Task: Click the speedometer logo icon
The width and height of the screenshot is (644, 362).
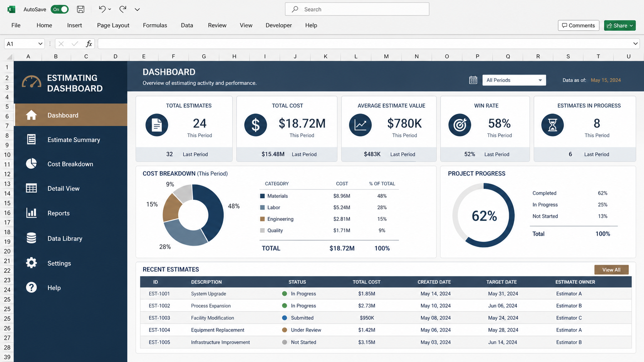Action: point(31,82)
